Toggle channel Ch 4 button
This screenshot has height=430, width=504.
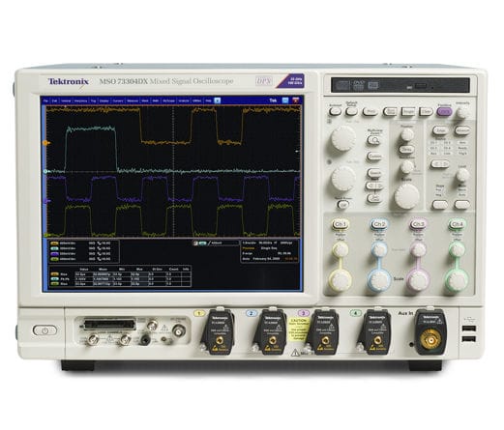click(457, 224)
